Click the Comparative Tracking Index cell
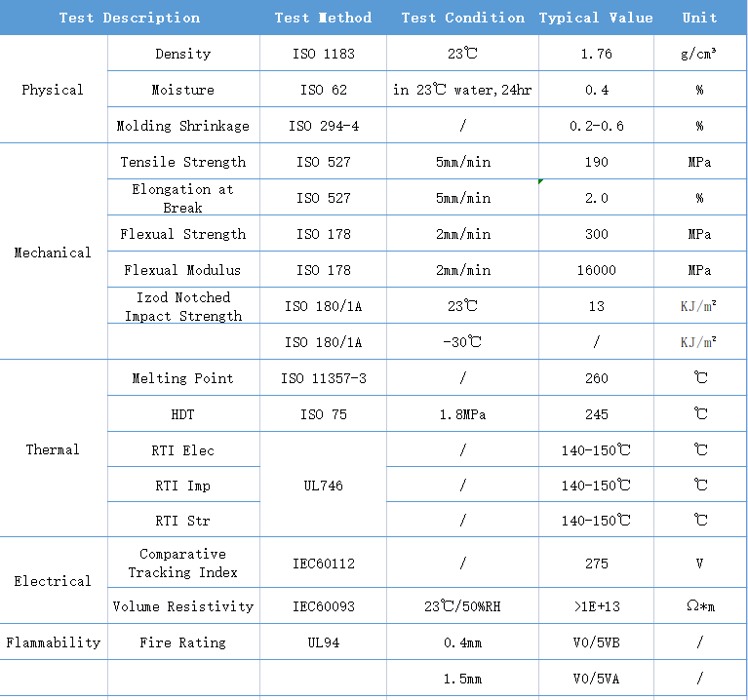The width and height of the screenshot is (748, 700). [x=183, y=563]
